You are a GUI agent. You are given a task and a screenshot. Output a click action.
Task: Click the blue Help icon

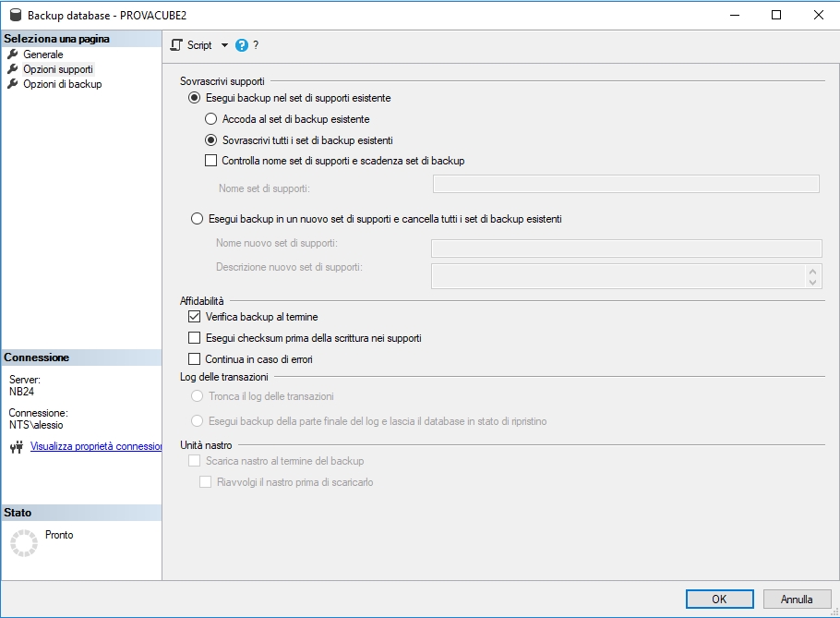242,45
